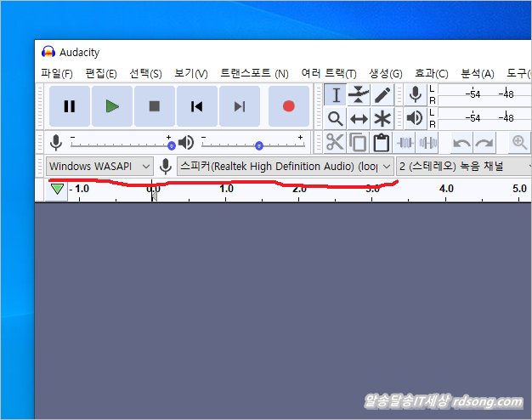
Task: Open the 파일(F) menu
Action: [57, 73]
